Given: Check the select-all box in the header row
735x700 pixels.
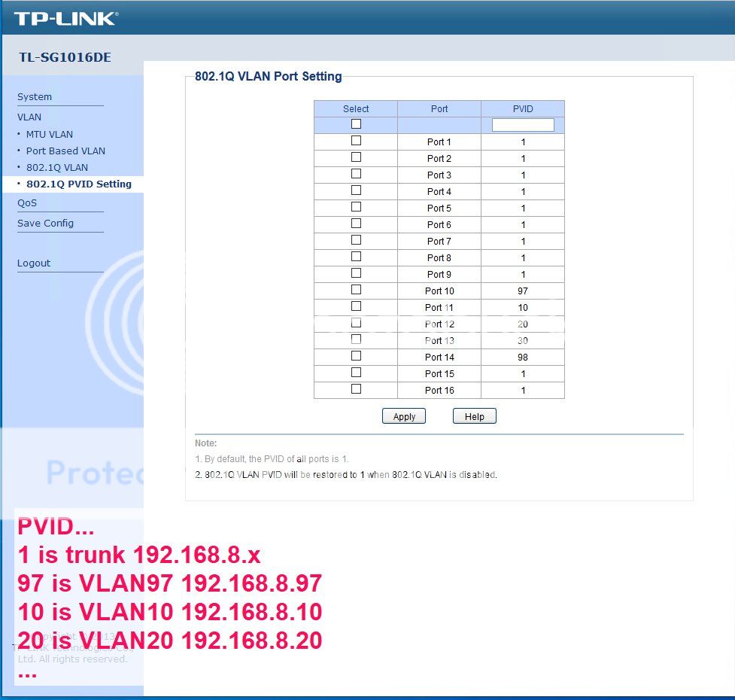Looking at the screenshot, I should 356,123.
